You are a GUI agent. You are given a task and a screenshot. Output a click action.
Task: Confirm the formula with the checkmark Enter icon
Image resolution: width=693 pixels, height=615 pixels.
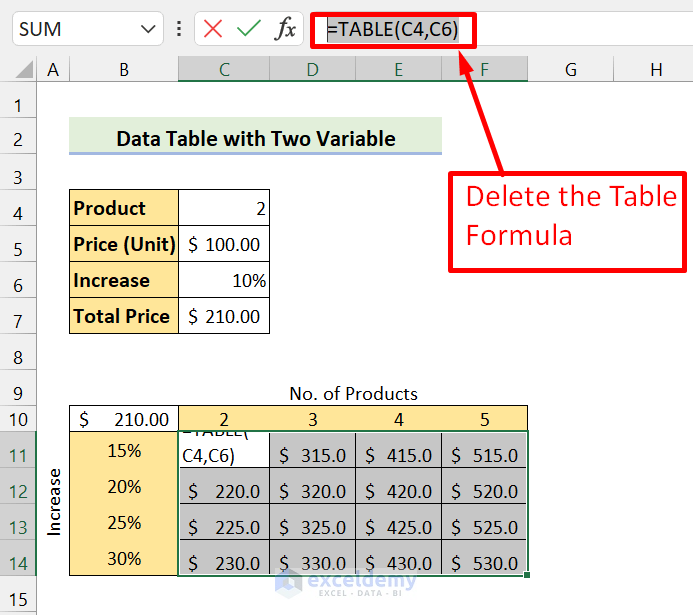pyautogui.click(x=249, y=29)
